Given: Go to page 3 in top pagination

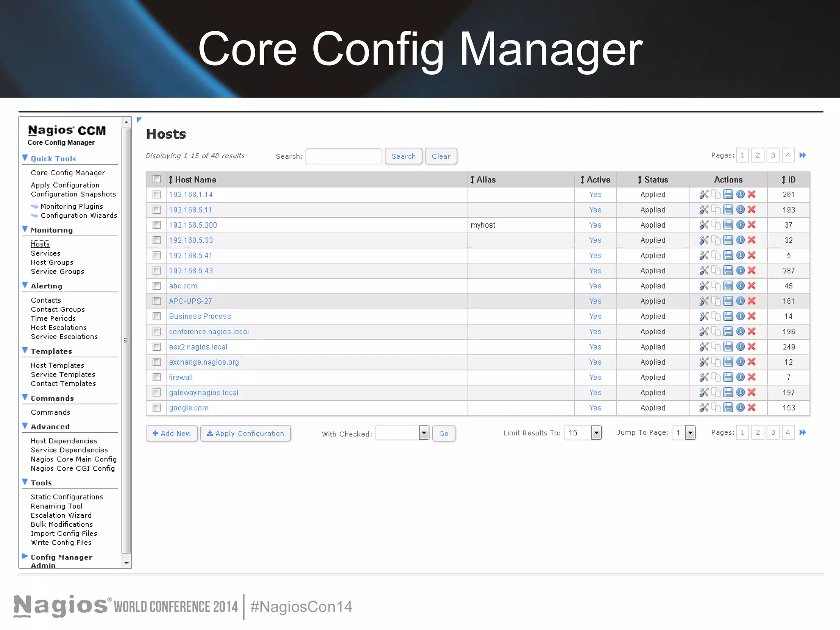Looking at the screenshot, I should click(773, 155).
